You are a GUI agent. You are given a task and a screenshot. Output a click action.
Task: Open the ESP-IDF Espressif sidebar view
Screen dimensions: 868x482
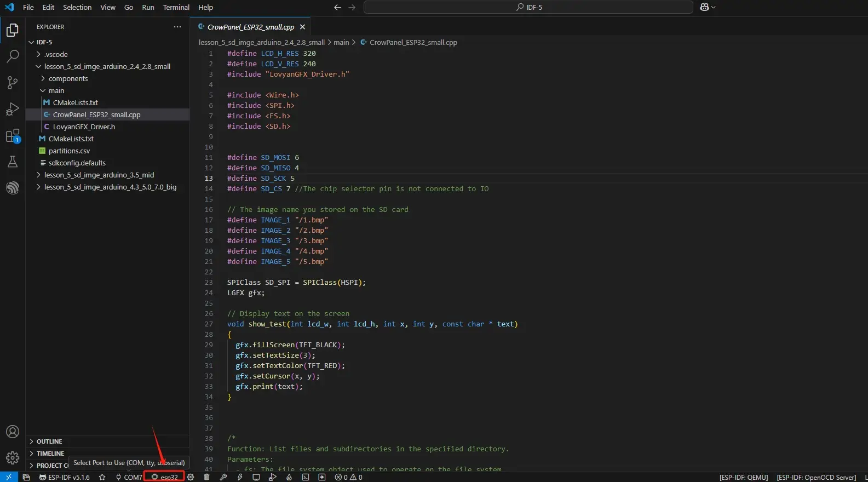point(12,188)
